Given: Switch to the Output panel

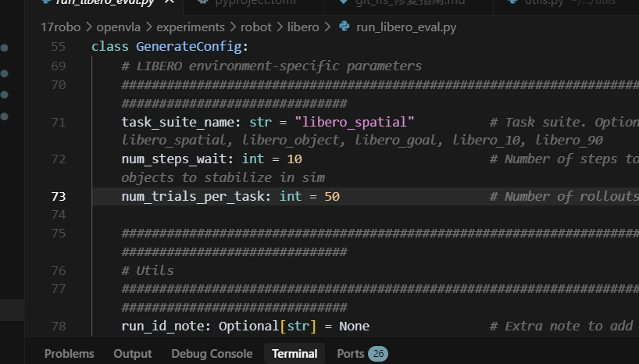Looking at the screenshot, I should pos(133,354).
